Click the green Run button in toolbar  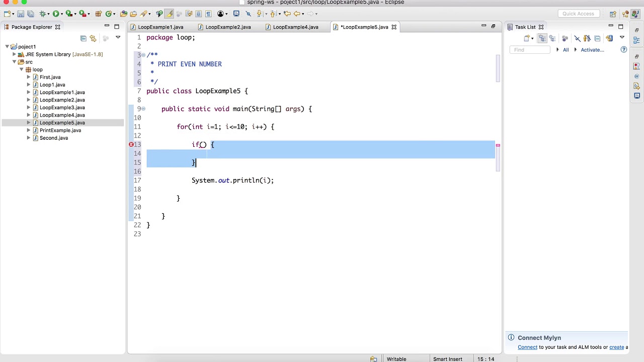[x=55, y=14]
